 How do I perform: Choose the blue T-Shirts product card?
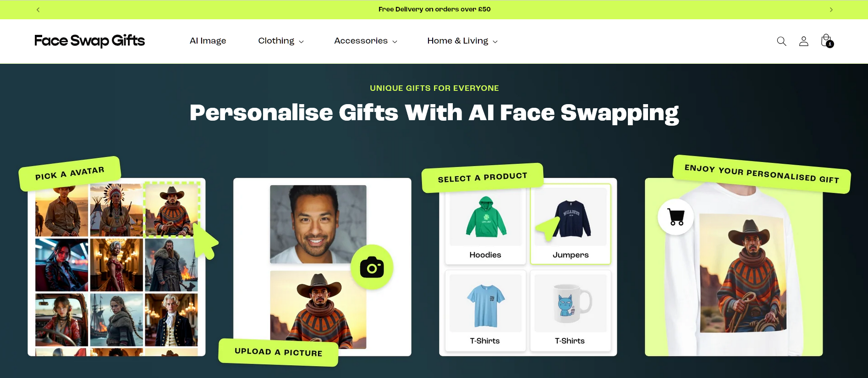click(485, 311)
